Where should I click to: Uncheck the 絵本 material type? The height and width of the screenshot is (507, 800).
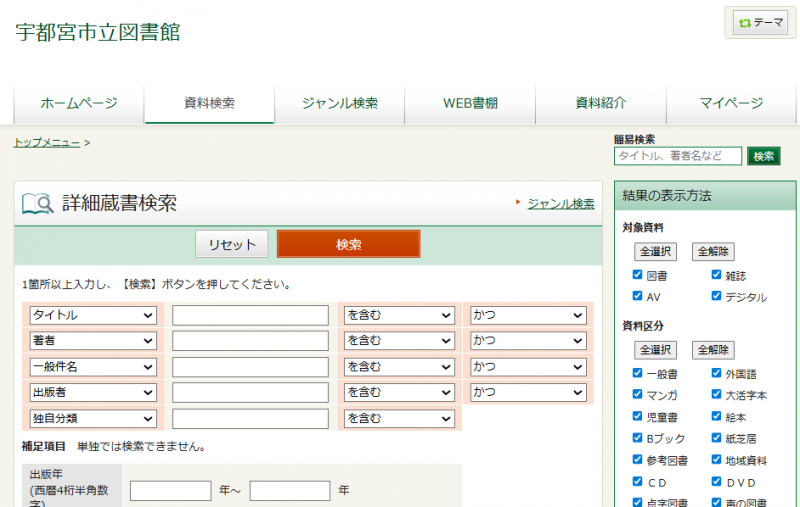[x=717, y=416]
